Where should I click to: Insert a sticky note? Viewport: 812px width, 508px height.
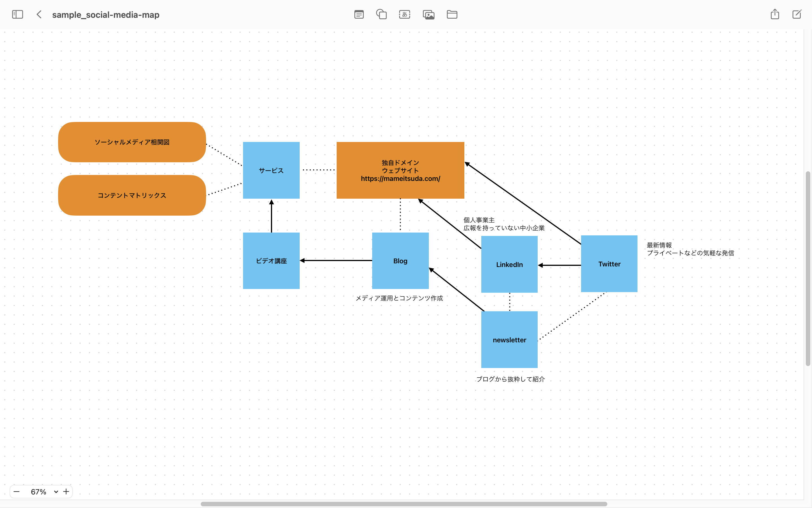point(359,14)
